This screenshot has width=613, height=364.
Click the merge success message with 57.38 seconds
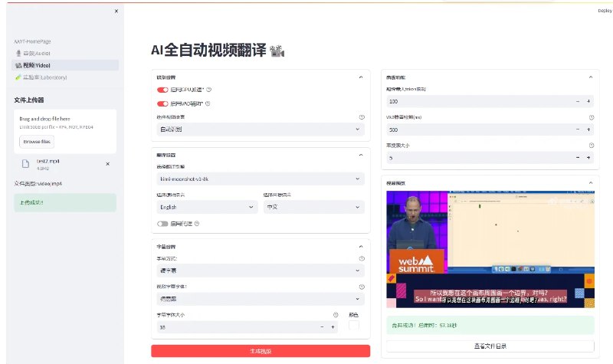[490, 325]
